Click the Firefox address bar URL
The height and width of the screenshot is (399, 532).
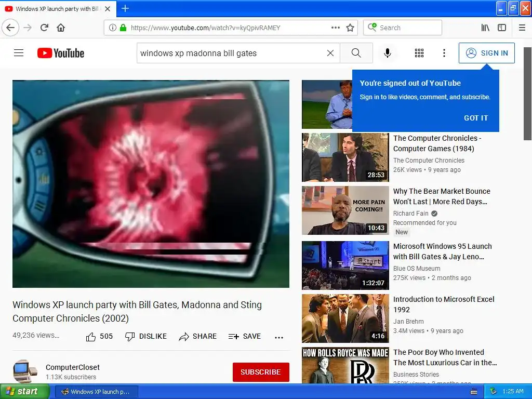point(205,28)
